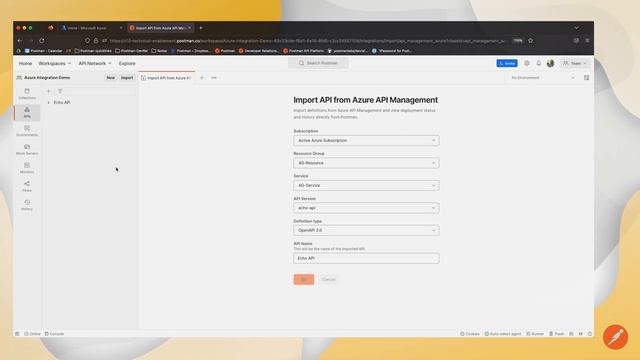This screenshot has height=360, width=640.
Task: Open the browser extensions icon
Action: 576,40
